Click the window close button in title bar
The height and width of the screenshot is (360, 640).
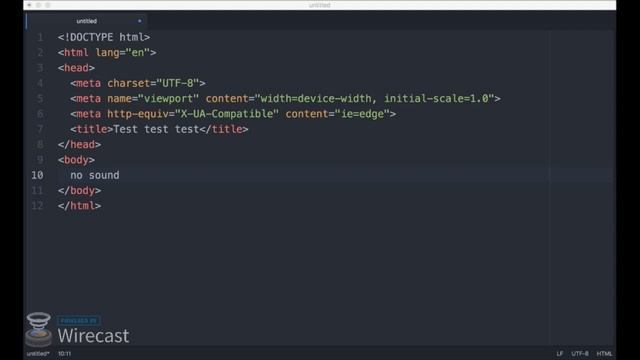[x=29, y=5]
